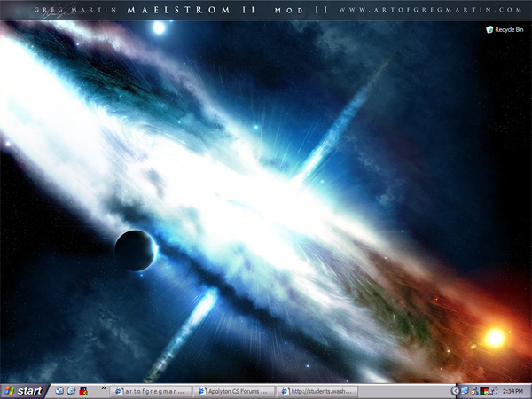Click the leftmost Quick Launch icon
Image resolution: width=532 pixels, height=399 pixels.
[x=59, y=390]
